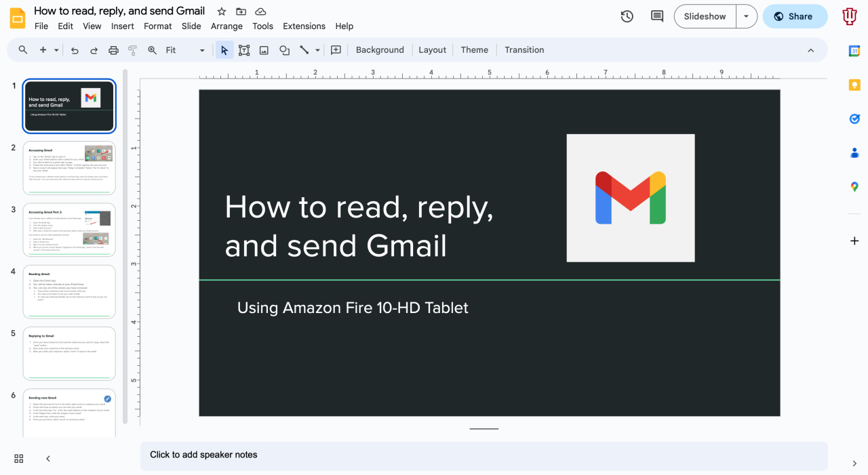868x475 pixels.
Task: Open the Slide menu
Action: pos(191,26)
